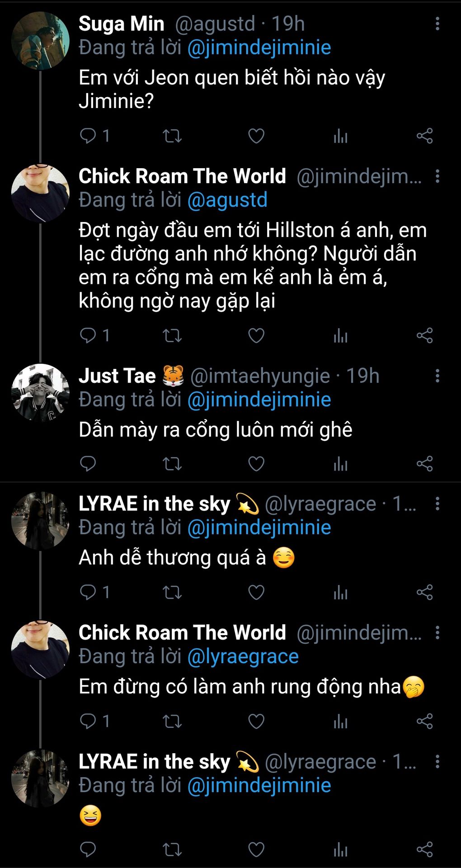The width and height of the screenshot is (461, 868).
Task: Open Suga Min's profile avatar
Action: [x=40, y=41]
